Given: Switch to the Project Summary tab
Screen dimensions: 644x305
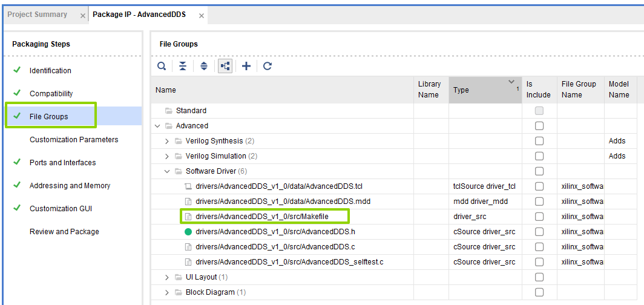Looking at the screenshot, I should 38,15.
